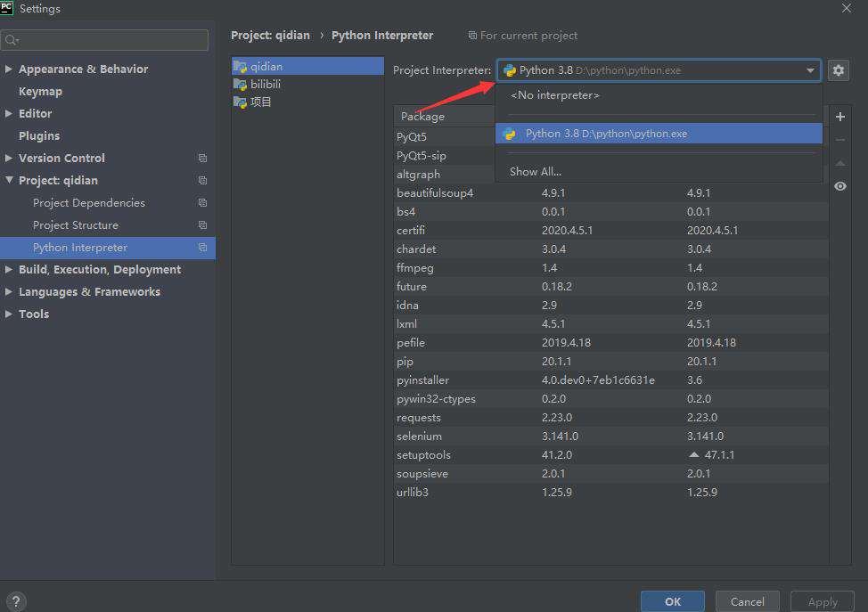Open the interpreter gear settings menu
The height and width of the screenshot is (612, 868).
[x=838, y=70]
